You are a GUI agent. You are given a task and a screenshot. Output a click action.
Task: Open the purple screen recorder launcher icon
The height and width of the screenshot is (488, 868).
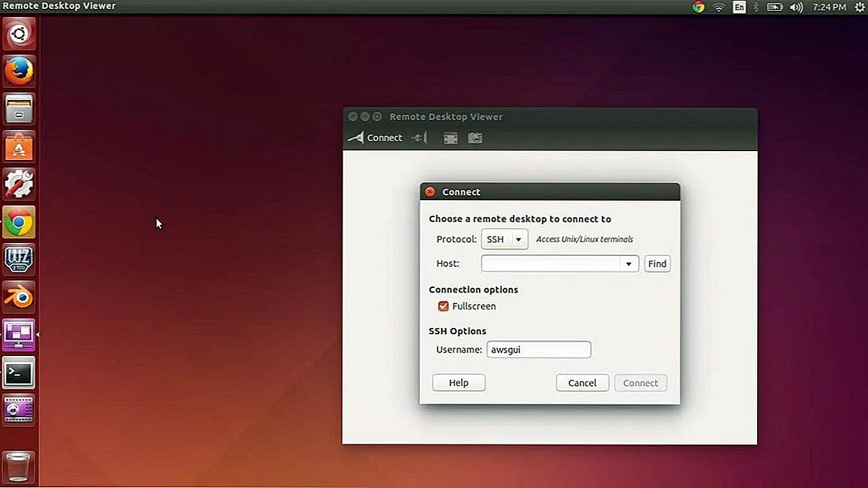[x=19, y=410]
